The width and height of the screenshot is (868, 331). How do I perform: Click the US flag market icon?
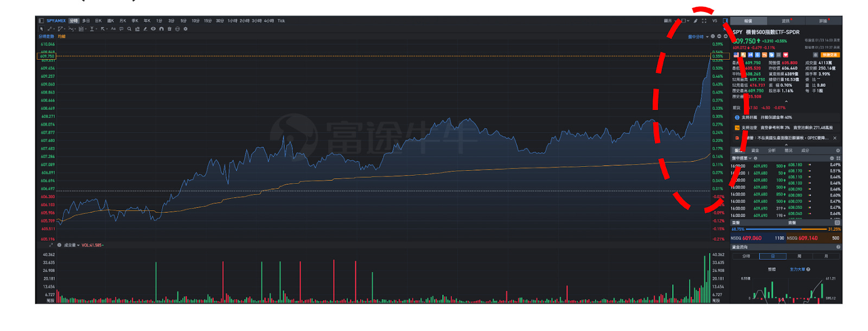pos(736,55)
